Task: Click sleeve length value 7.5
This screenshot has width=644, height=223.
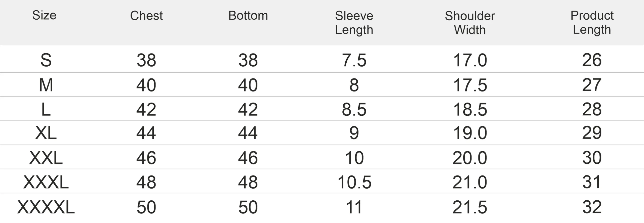Action: point(354,60)
